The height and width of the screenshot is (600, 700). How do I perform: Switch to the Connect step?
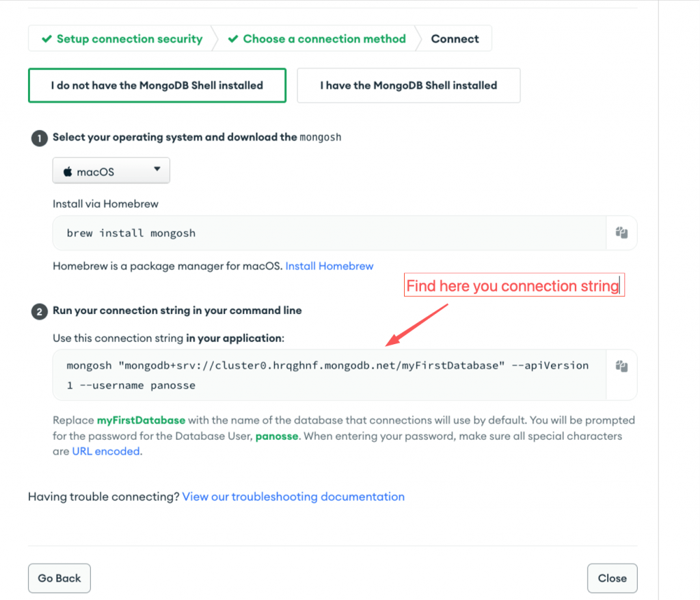coord(455,39)
